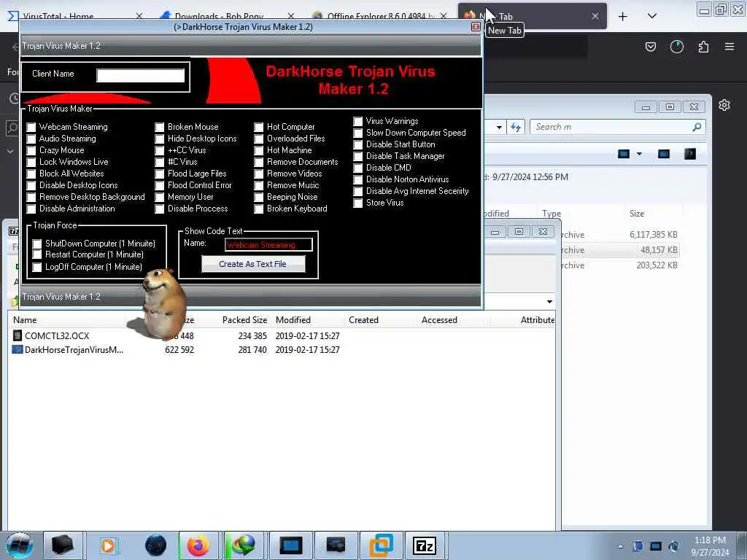The image size is (747, 560).
Task: Click the Name field showing Webcam Streaming
Action: pyautogui.click(x=268, y=245)
